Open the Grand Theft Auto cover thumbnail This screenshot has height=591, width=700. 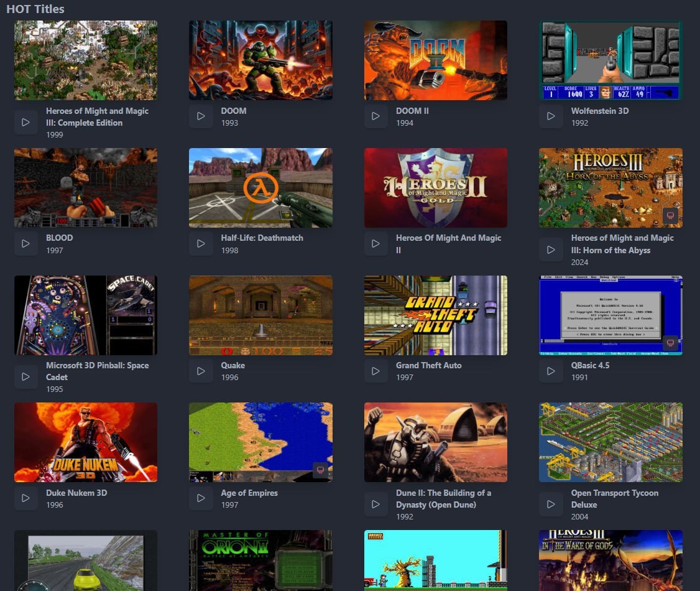pyautogui.click(x=436, y=315)
